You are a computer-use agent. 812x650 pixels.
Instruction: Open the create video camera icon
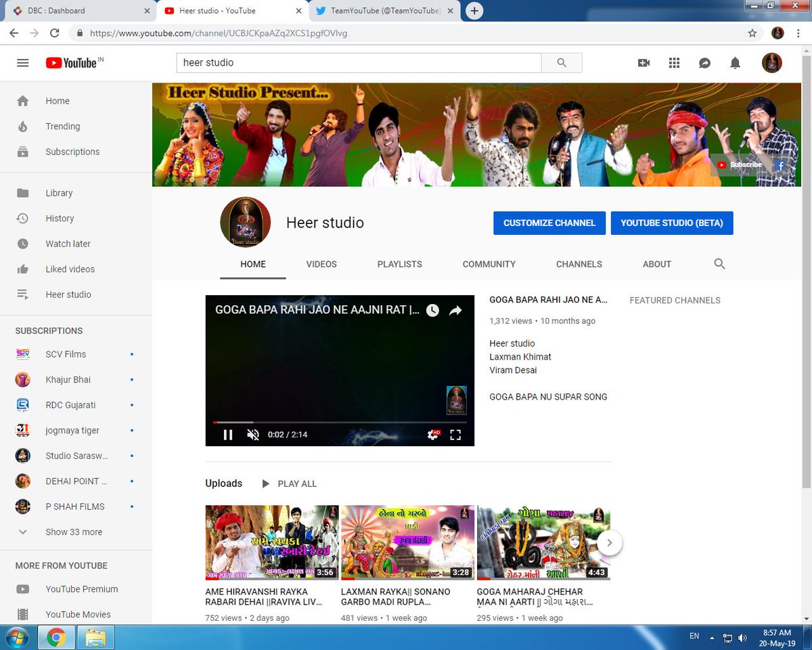pos(644,63)
